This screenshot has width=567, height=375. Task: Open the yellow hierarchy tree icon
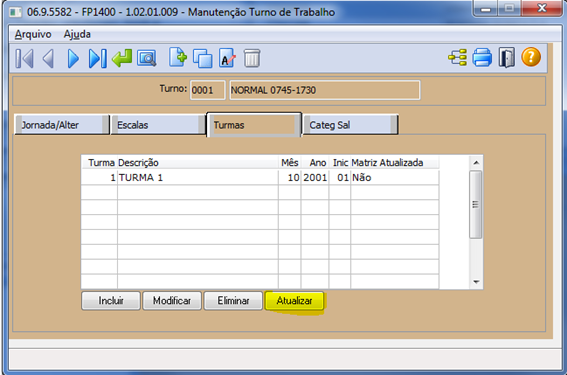point(457,57)
